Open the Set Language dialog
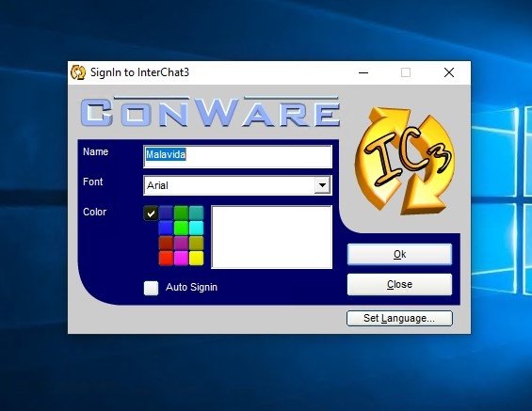The image size is (532, 411). [x=399, y=318]
